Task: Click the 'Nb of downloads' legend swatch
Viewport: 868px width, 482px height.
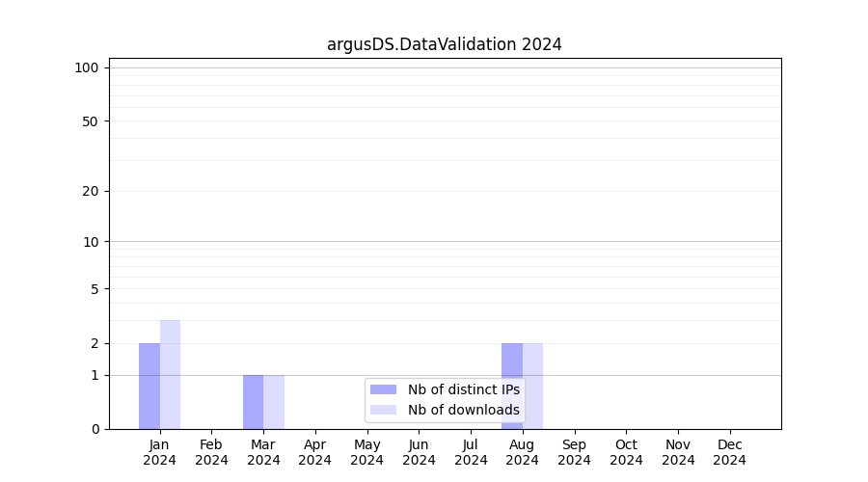Action: coord(383,410)
